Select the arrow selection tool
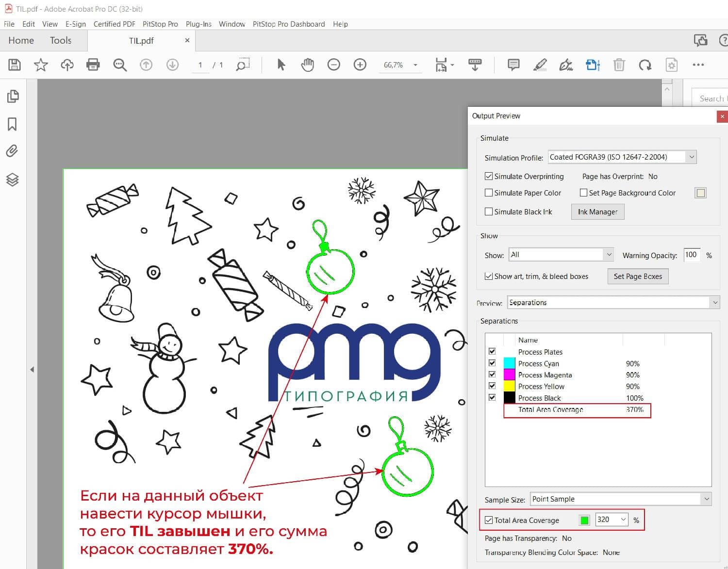 tap(281, 65)
